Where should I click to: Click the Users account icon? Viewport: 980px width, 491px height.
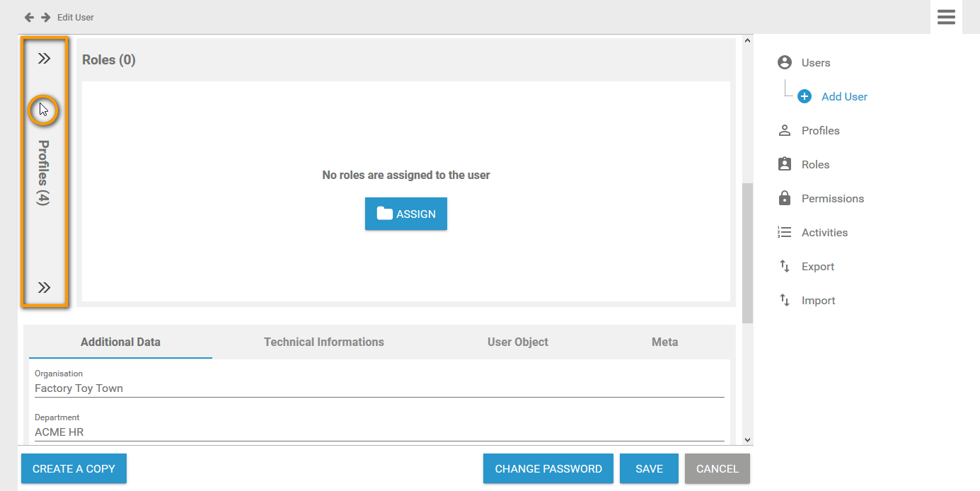click(x=784, y=62)
